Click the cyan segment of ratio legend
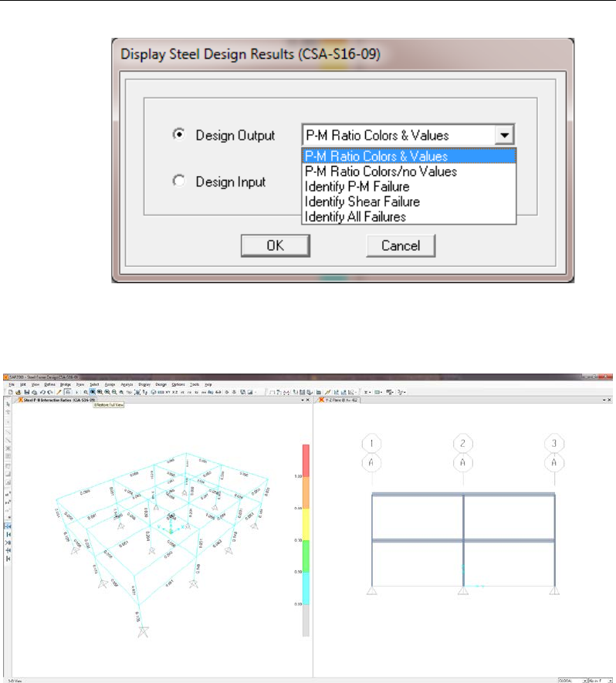 (306, 588)
